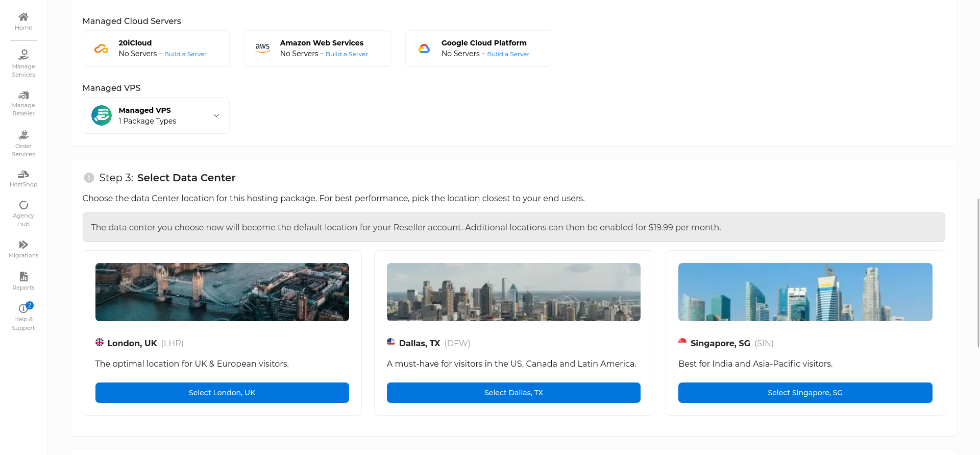Open HostShop from the sidebar
Viewport: 980px width, 455px height.
(23, 179)
